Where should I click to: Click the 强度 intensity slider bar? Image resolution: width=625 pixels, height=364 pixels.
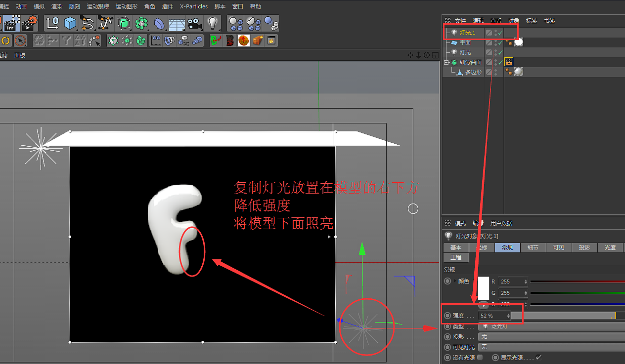[x=568, y=316]
